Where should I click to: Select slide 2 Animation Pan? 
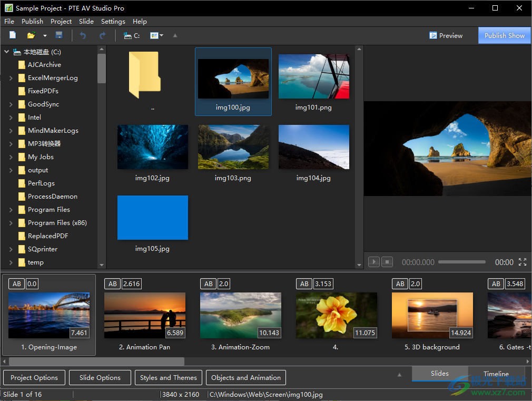145,315
